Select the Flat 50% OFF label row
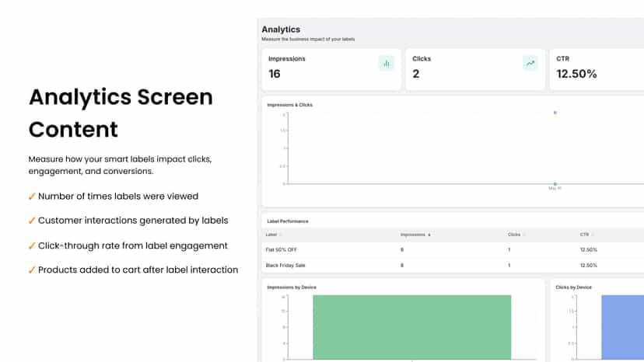This screenshot has height=362, width=644. [x=453, y=249]
